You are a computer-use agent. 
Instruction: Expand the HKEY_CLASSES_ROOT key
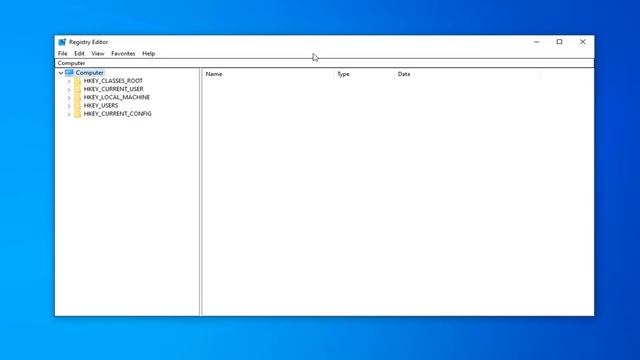coord(69,81)
